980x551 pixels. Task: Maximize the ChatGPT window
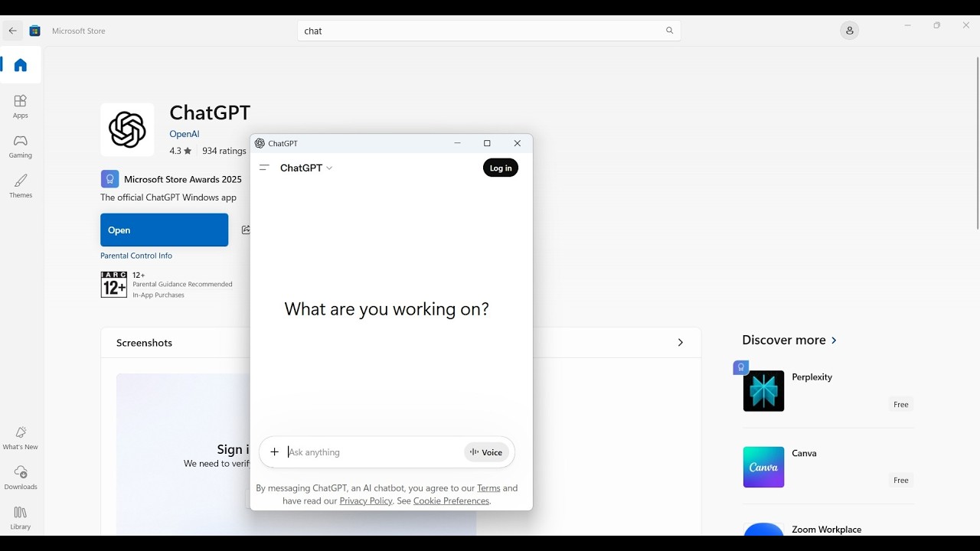487,143
